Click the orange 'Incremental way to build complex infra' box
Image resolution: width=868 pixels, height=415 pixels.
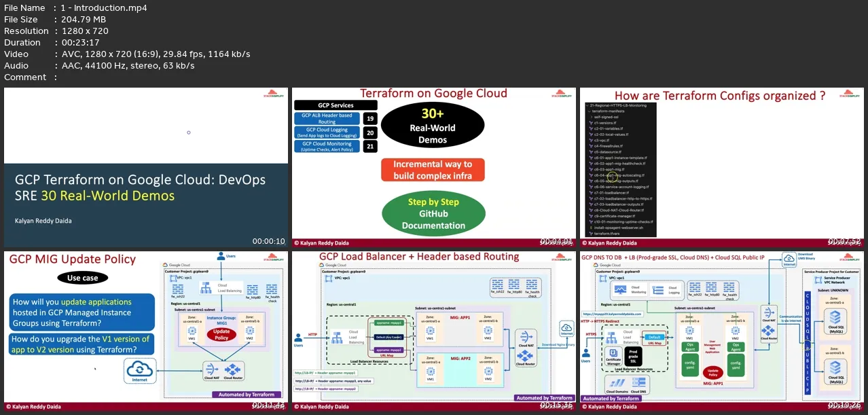(433, 170)
